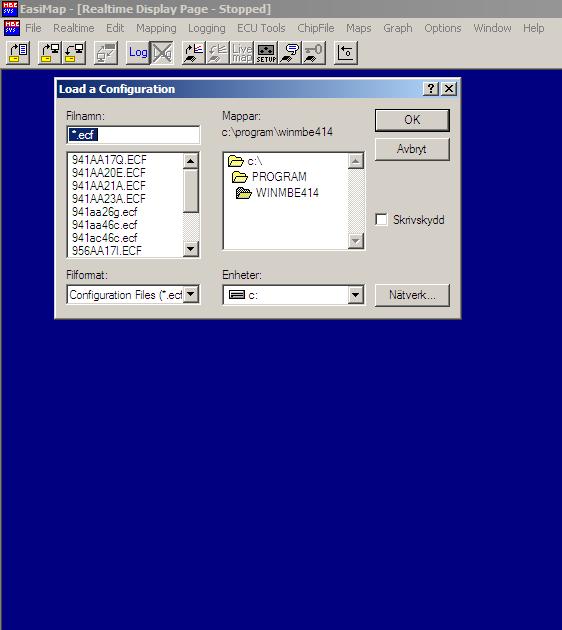Open the Graph menu
This screenshot has height=630, width=562.
398,28
